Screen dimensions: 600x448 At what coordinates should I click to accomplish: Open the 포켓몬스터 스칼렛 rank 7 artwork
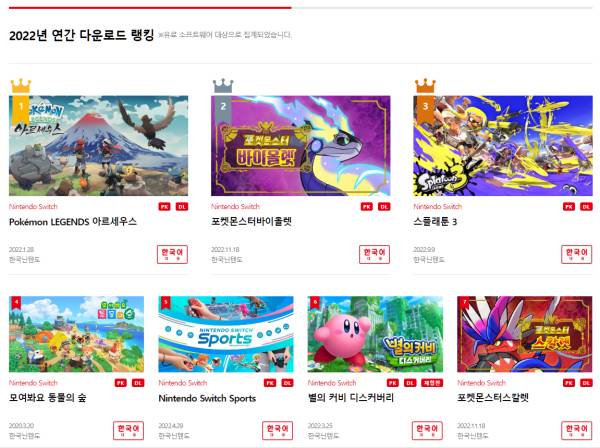pyautogui.click(x=525, y=334)
